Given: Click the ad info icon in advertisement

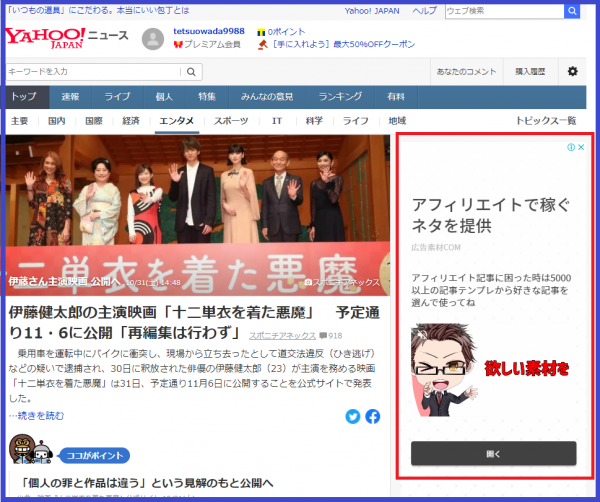Looking at the screenshot, I should pyautogui.click(x=570, y=147).
